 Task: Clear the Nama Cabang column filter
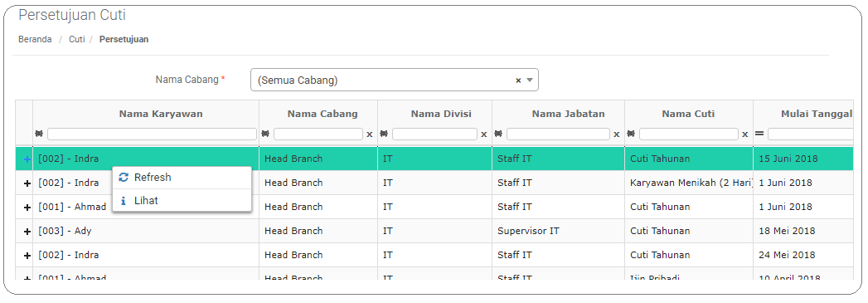point(370,134)
